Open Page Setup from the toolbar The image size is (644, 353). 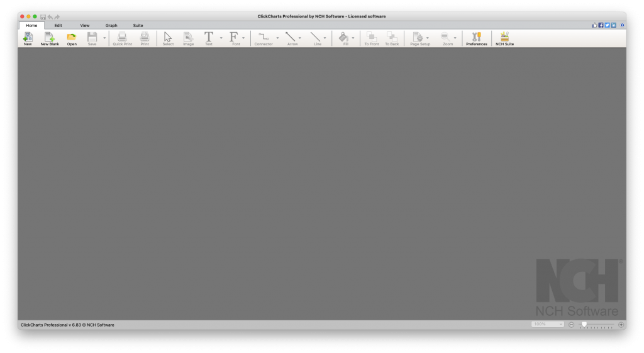click(x=418, y=38)
